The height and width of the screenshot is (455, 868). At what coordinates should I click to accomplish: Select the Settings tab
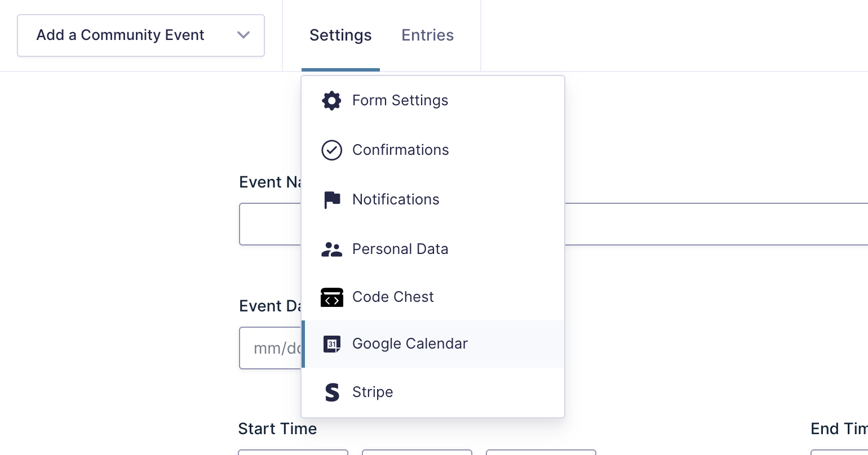point(340,35)
